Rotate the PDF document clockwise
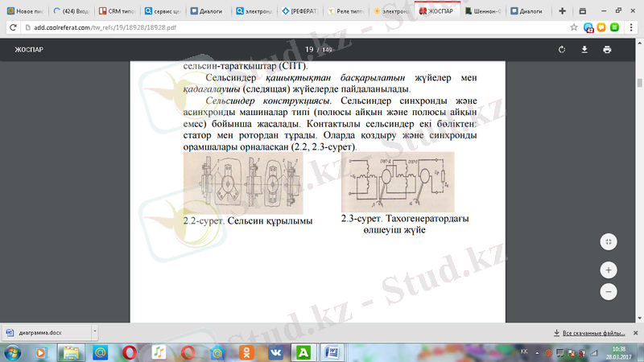This screenshot has height=362, width=644. [563, 50]
